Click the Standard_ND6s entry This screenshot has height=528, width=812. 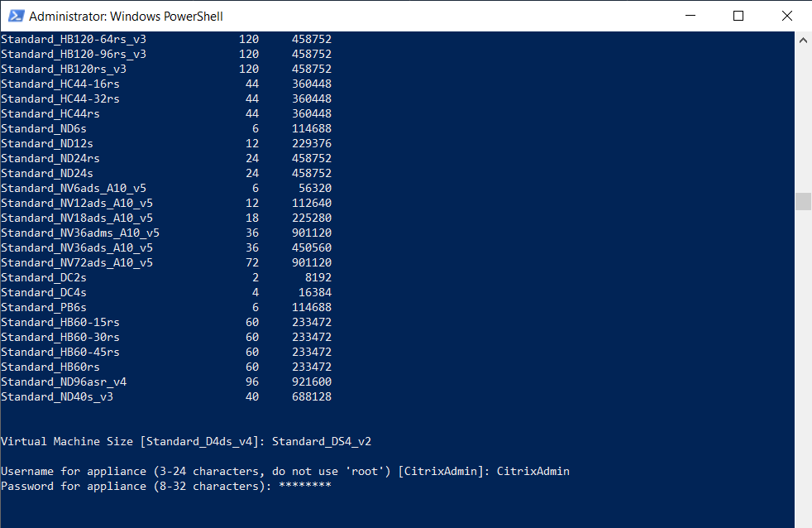pyautogui.click(x=44, y=129)
